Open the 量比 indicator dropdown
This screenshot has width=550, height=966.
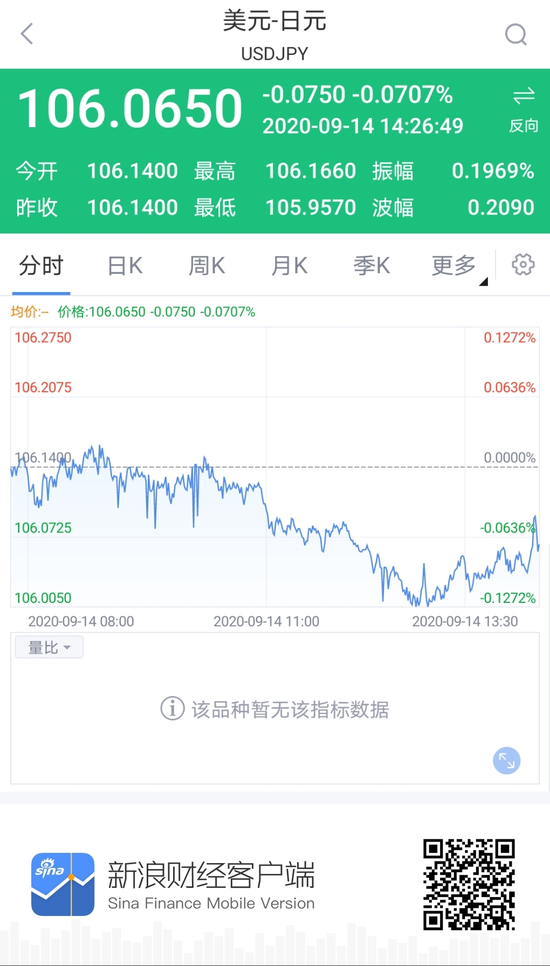point(49,647)
